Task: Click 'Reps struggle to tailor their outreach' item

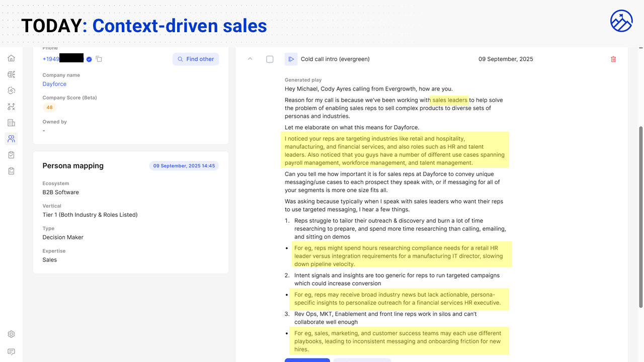Action: pos(400,229)
